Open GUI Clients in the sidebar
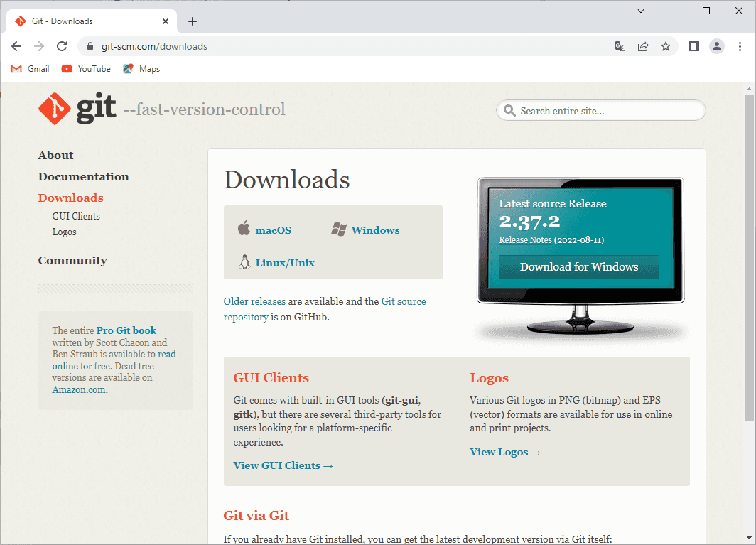756x545 pixels. 76,216
